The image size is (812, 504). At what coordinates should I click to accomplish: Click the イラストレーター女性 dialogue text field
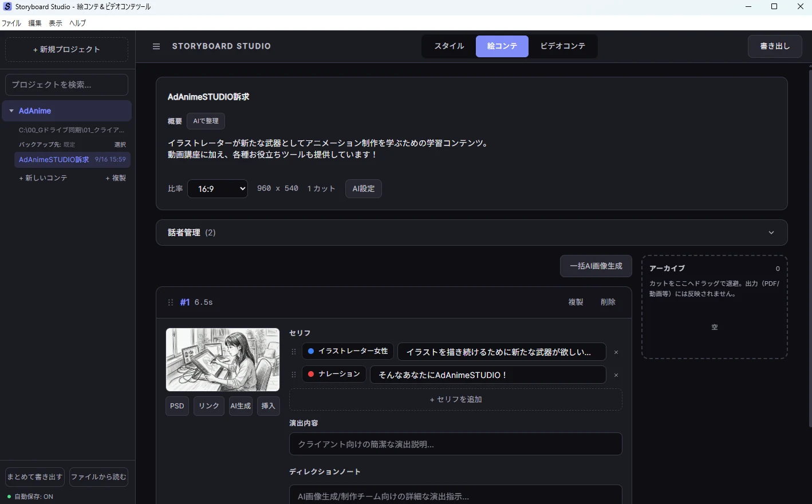[502, 352]
